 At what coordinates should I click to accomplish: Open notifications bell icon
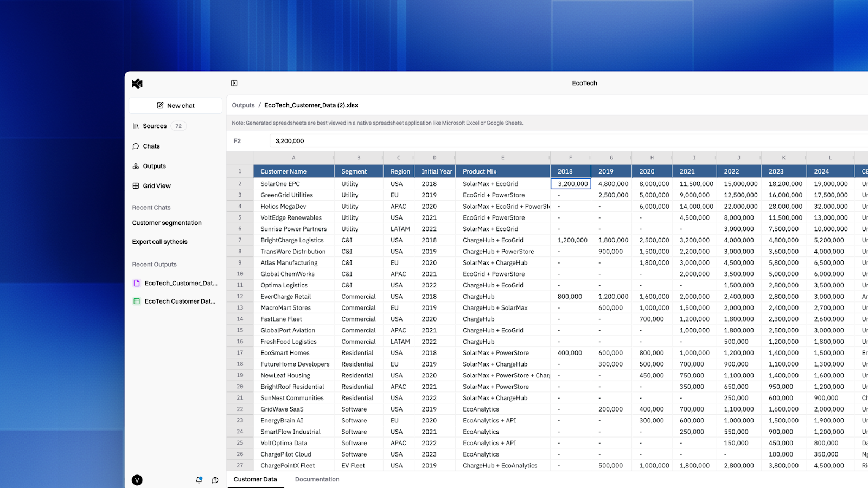click(x=199, y=480)
